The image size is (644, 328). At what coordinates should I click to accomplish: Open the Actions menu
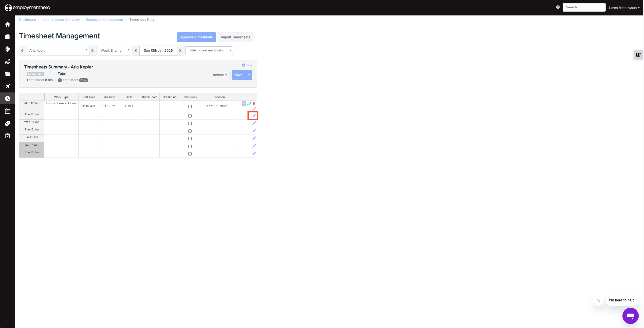click(x=220, y=75)
